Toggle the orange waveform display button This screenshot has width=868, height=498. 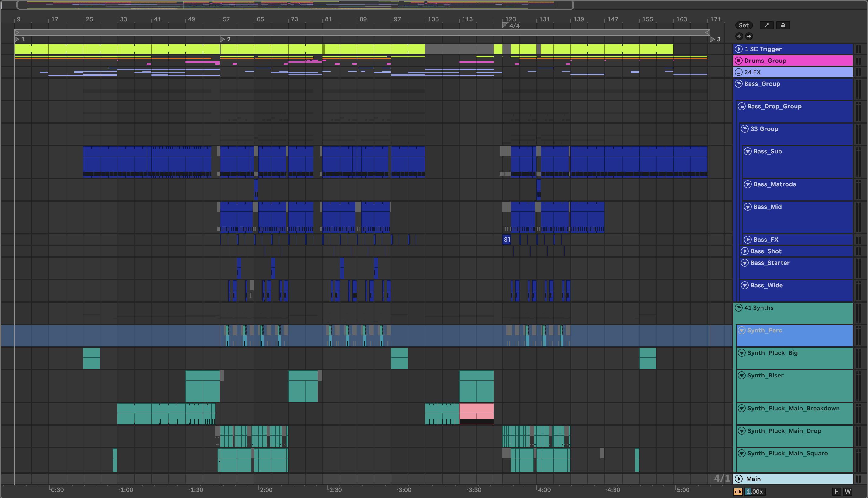[738, 492]
